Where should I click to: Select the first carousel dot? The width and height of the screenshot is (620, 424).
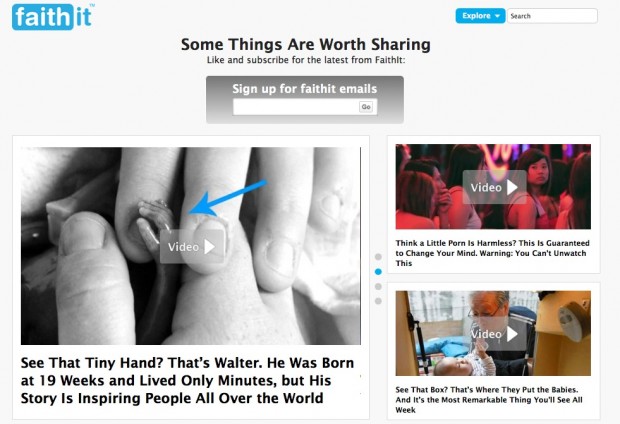click(378, 257)
